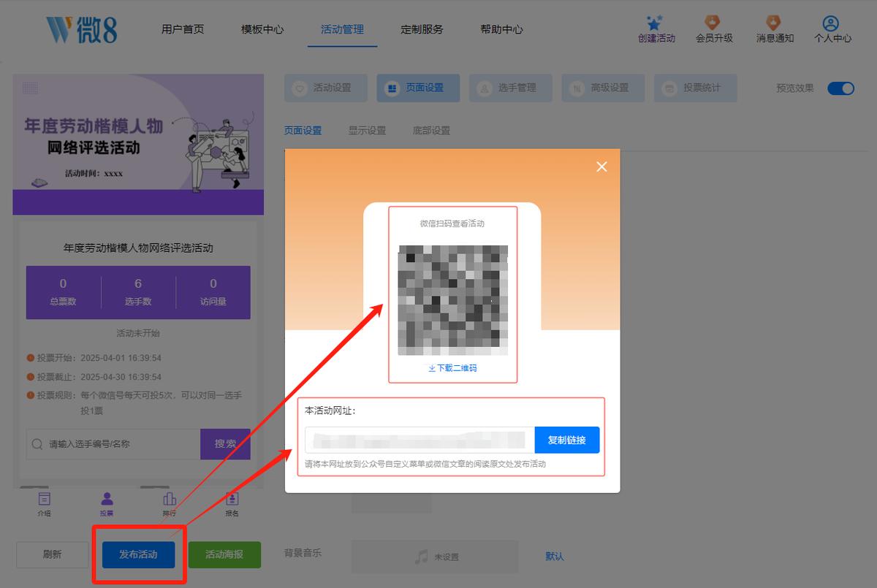Click the 年度劳动楷模人物 banner image
The image size is (877, 588).
[138, 145]
